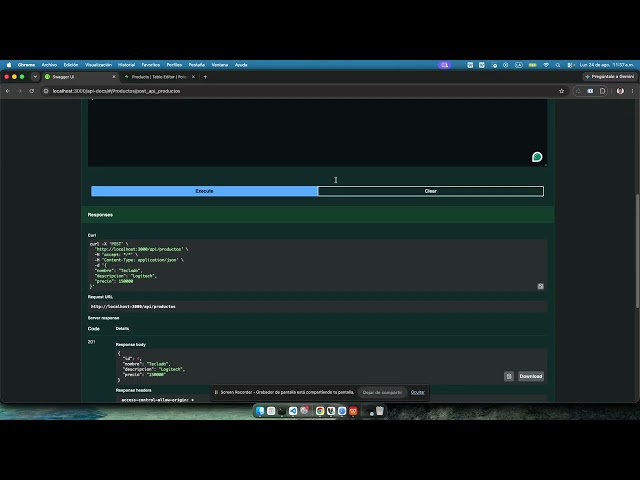Screen dimensions: 640x480
Task: Open the Visualización menu
Action: pos(98,65)
